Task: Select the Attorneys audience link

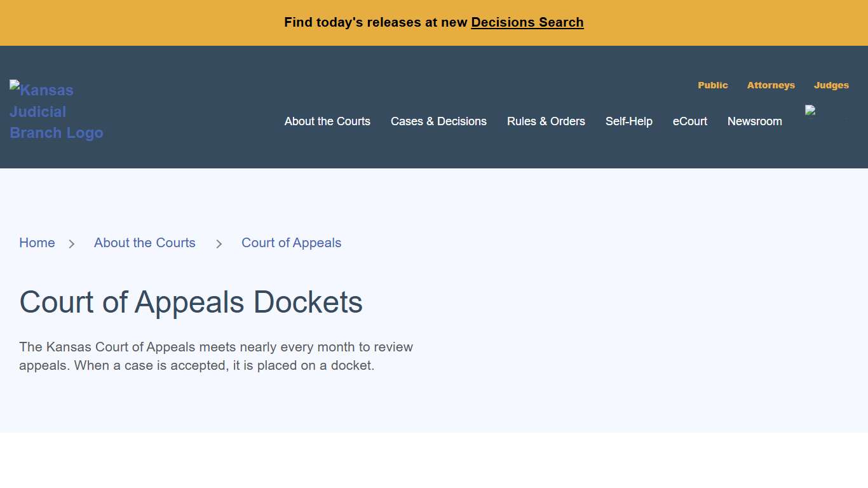Action: coord(771,85)
